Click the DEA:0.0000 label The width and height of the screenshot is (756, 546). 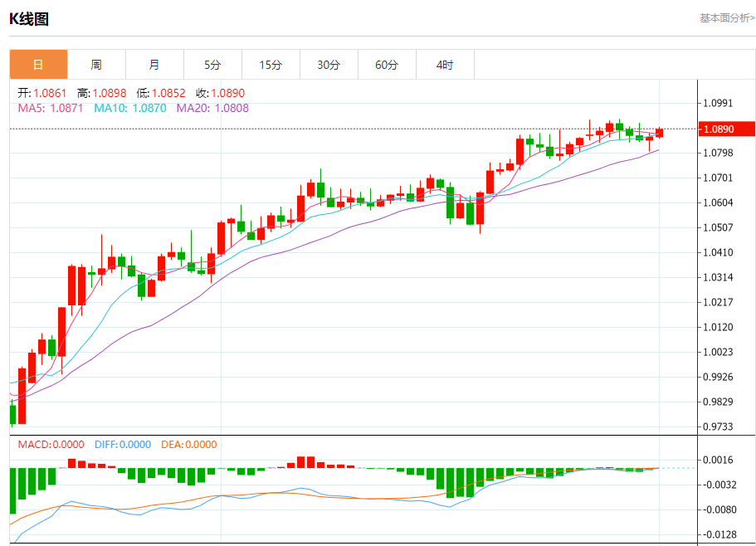coord(189,444)
